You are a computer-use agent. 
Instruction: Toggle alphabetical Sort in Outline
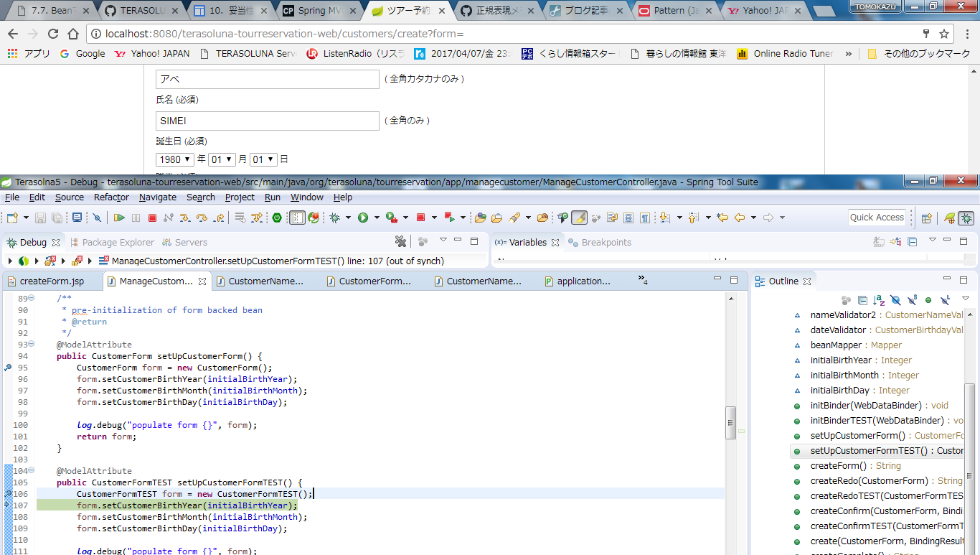[879, 300]
